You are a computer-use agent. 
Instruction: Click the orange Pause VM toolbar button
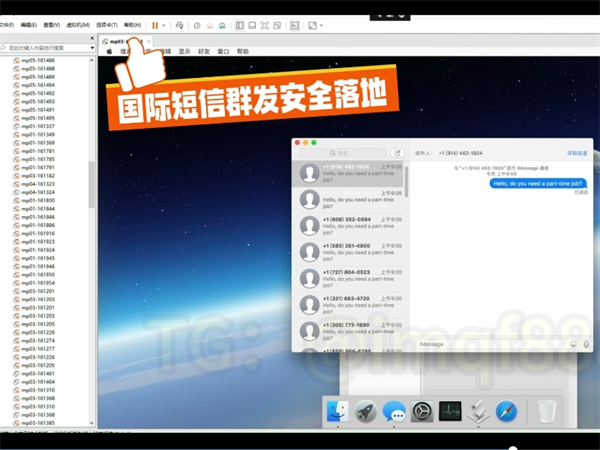click(155, 25)
